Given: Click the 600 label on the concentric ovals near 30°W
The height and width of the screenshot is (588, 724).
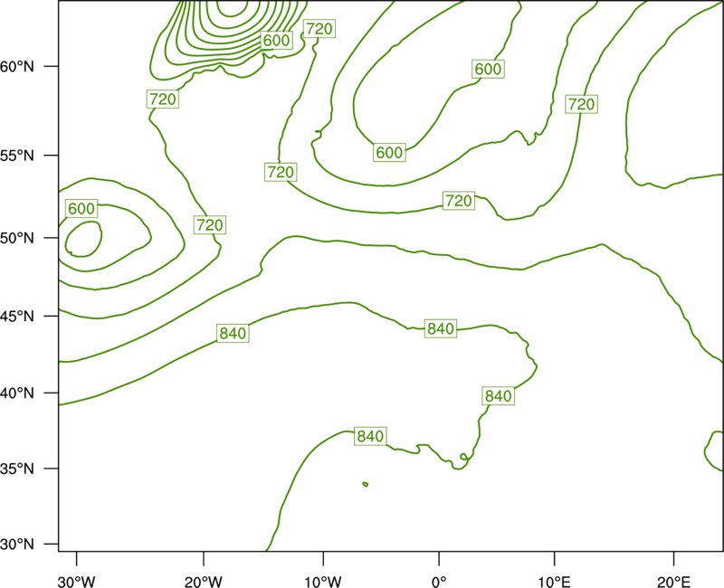Looking at the screenshot, I should 81,209.
